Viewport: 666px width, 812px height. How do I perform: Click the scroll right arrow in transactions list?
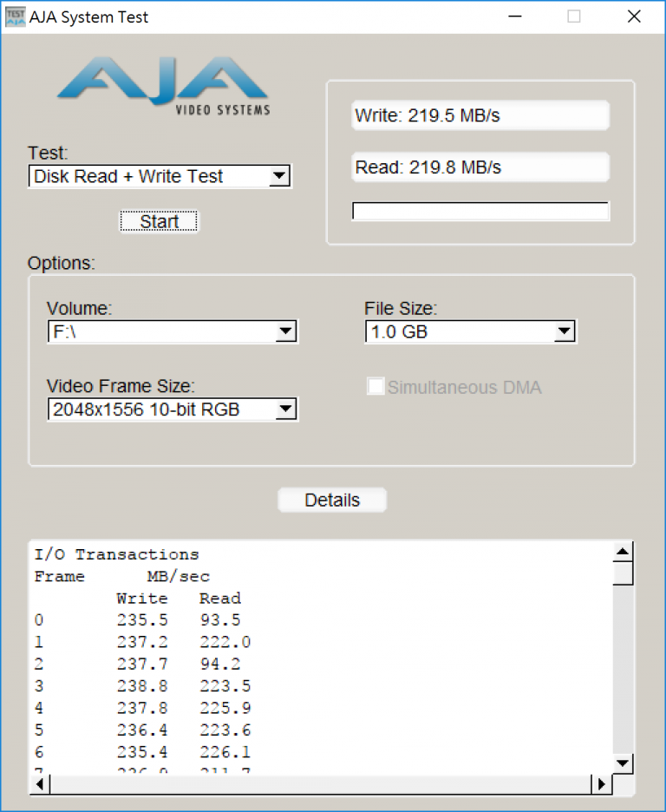[601, 784]
